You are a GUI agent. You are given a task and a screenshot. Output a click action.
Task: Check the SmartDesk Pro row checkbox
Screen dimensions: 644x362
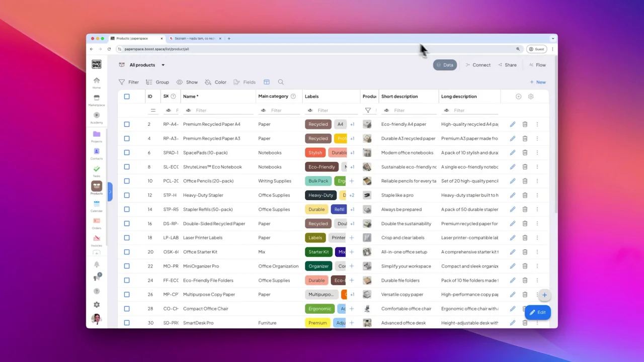tap(127, 323)
